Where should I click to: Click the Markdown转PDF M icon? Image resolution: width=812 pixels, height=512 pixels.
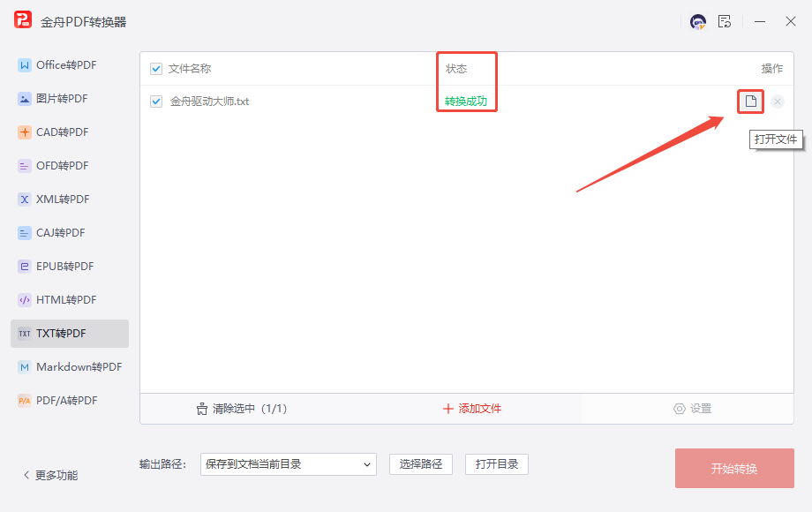click(x=25, y=367)
